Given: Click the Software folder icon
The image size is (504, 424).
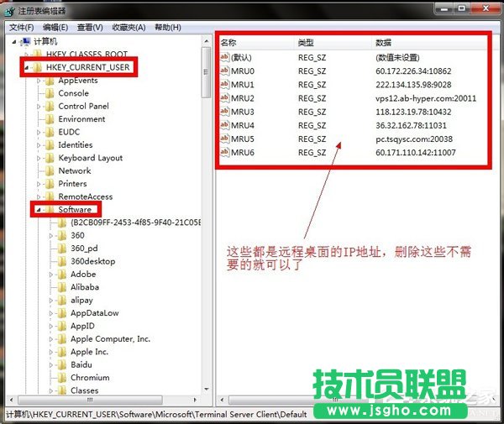Looking at the screenshot, I should pos(50,209).
